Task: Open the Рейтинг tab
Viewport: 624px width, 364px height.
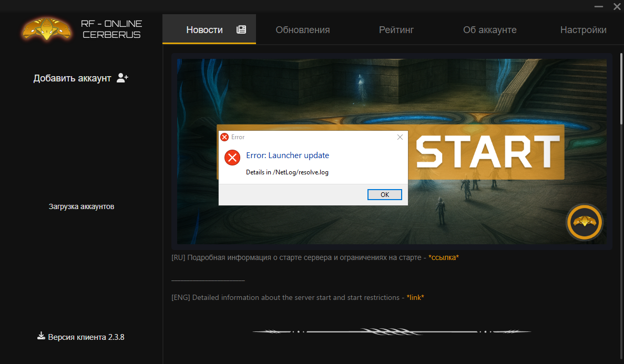Action: coord(396,30)
